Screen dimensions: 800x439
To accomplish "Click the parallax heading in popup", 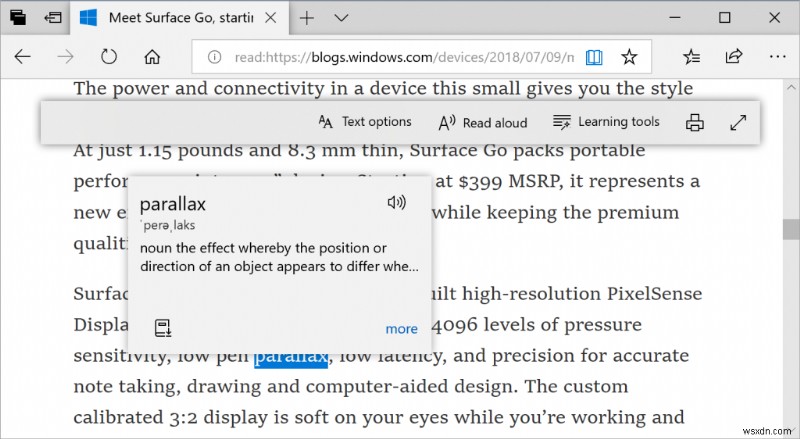I will click(x=172, y=204).
